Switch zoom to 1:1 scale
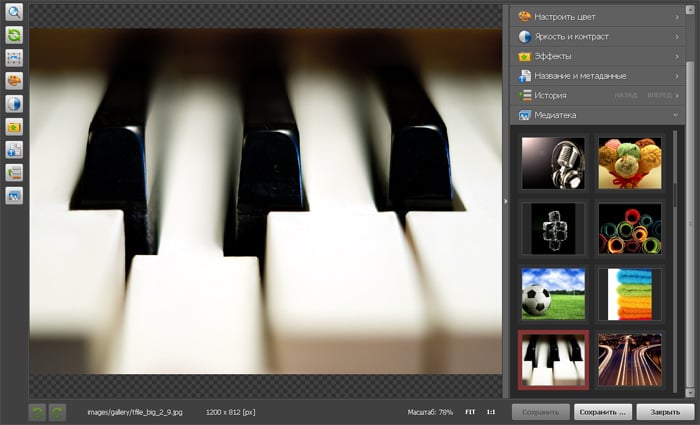This screenshot has width=700, height=425. [x=491, y=411]
